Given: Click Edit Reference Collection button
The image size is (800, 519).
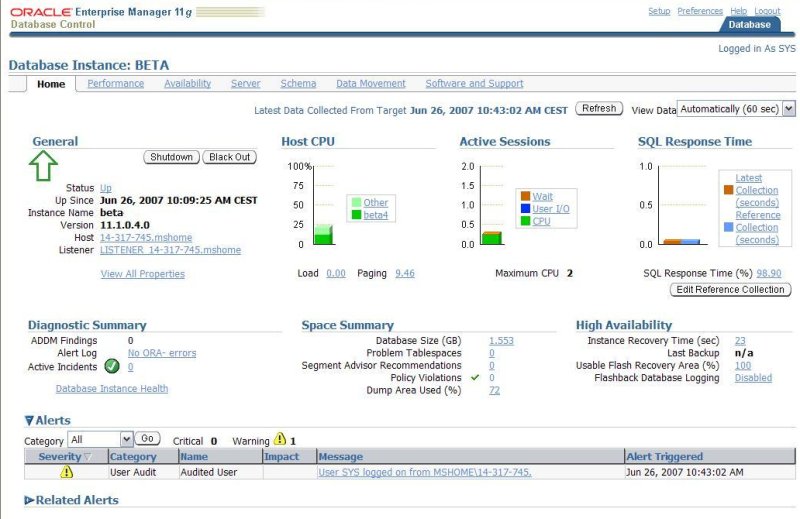Looking at the screenshot, I should click(x=730, y=289).
